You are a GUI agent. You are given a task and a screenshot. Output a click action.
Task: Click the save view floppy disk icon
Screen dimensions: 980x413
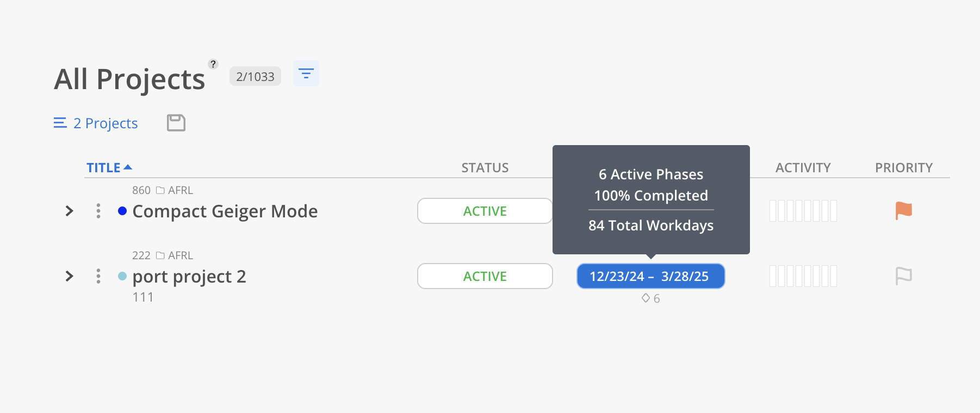[176, 123]
